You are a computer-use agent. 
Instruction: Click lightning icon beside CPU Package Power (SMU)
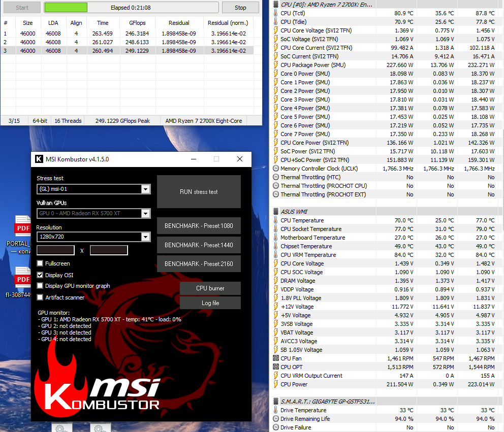tap(276, 65)
